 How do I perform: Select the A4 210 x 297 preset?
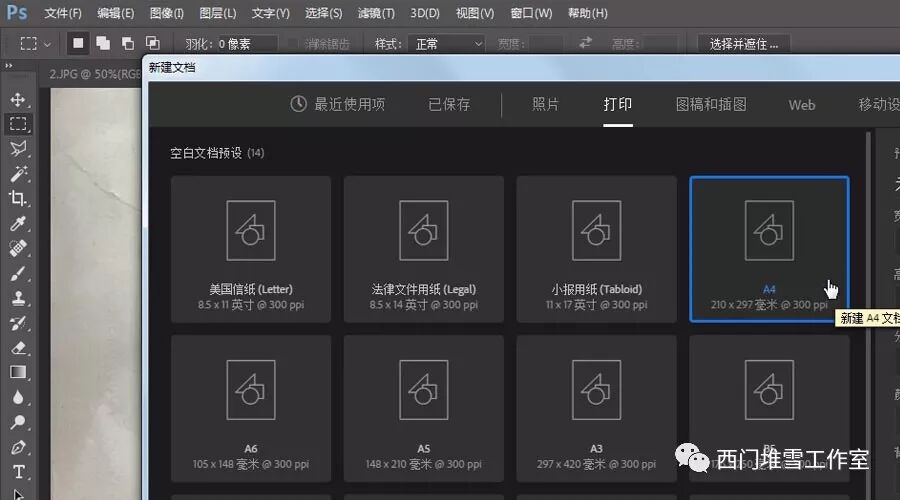769,249
